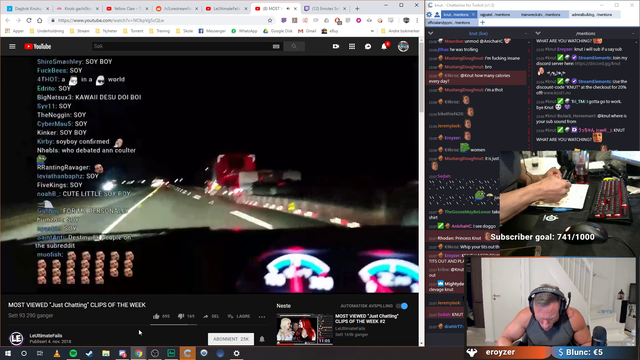
Task: Open the Chatterino taskbar icon
Action: point(187,353)
